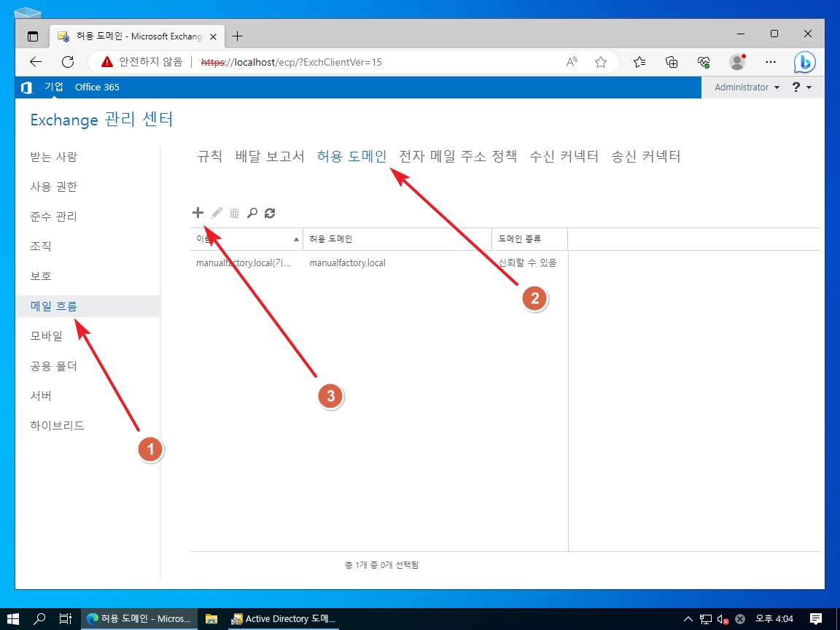Open the 규칙 tab
840x630 pixels.
(x=209, y=157)
